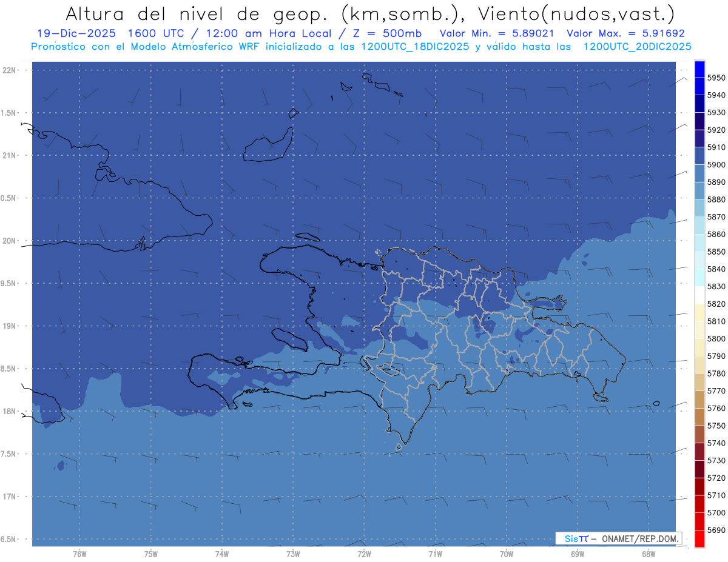Click the longitude label '75W'
Image resolution: width=728 pixels, height=562 pixels.
[151, 554]
